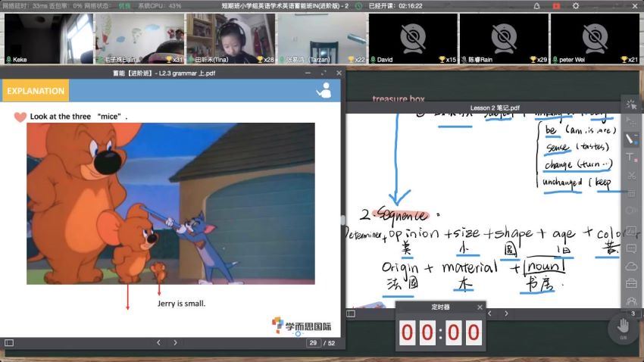
Task: Toggle thumbnail panel in Lesson 2 notes window
Action: point(351,314)
